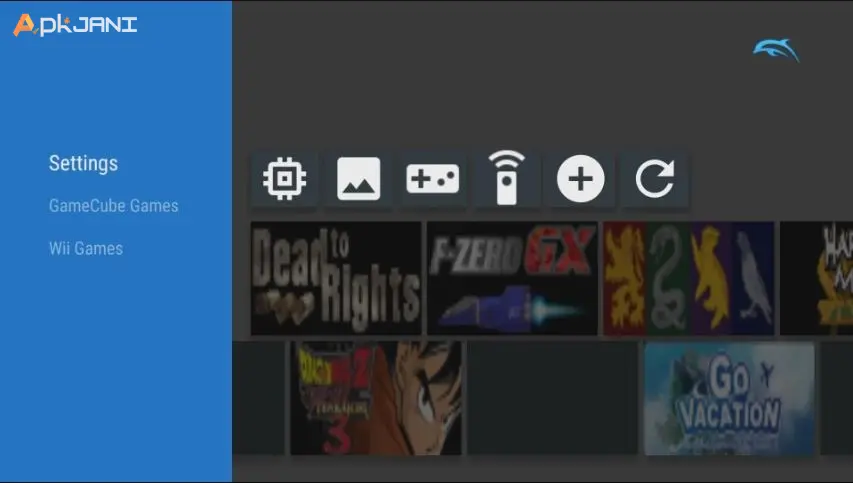Launch the F-Zero GX game
Viewport: 853px width, 483px height.
coord(512,278)
